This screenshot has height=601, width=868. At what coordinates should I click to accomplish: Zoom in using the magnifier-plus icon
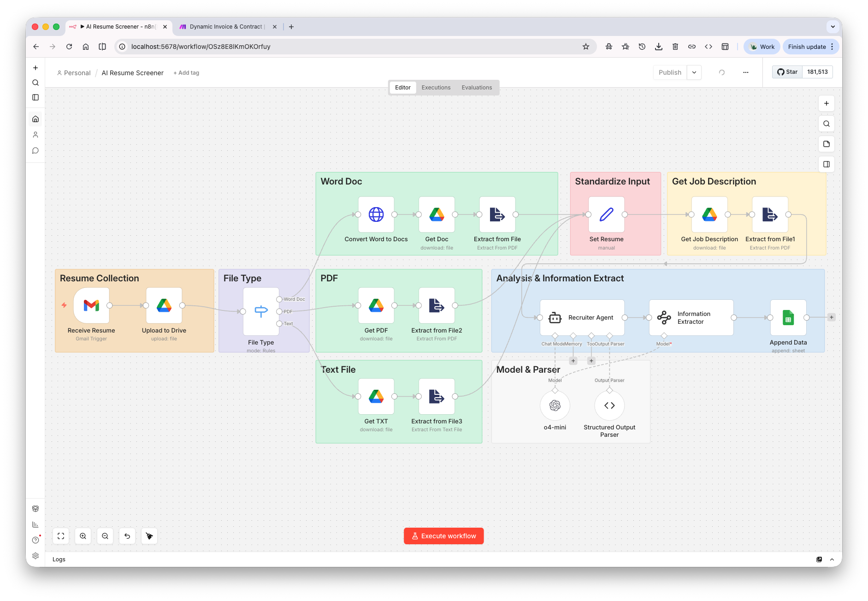point(83,536)
